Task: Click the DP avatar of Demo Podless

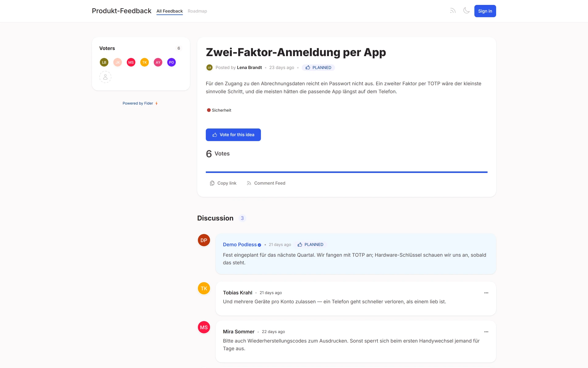Action: [204, 240]
